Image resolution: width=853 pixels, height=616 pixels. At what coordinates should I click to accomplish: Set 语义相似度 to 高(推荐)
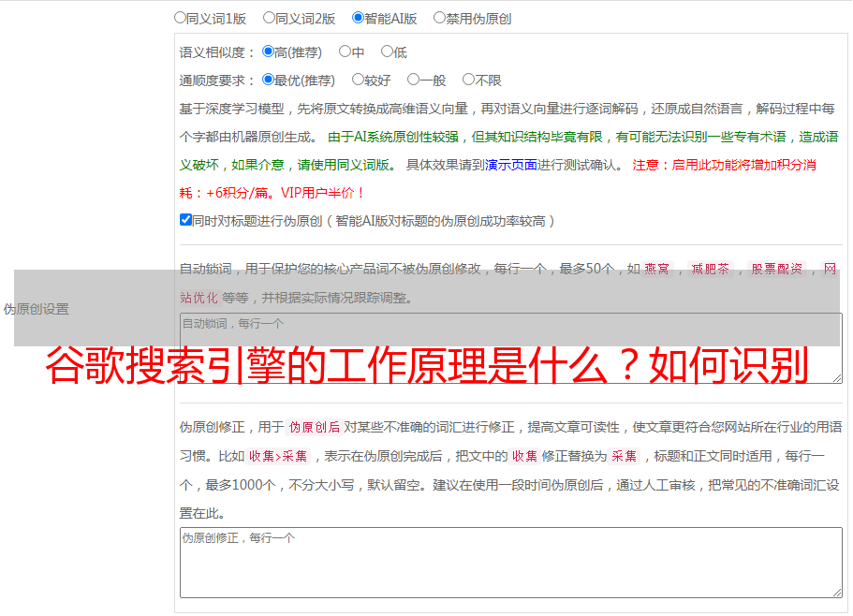268,51
